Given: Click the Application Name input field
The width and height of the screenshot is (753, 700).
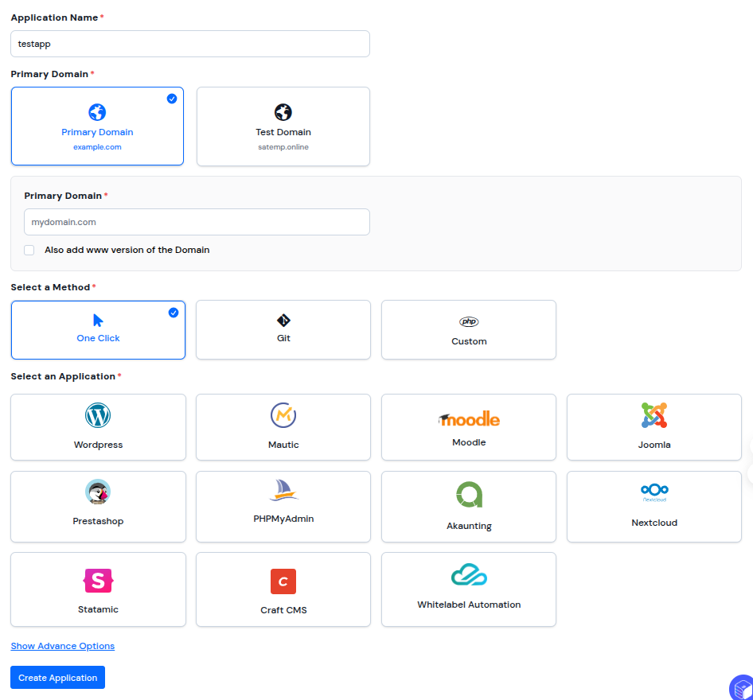Looking at the screenshot, I should (x=190, y=44).
